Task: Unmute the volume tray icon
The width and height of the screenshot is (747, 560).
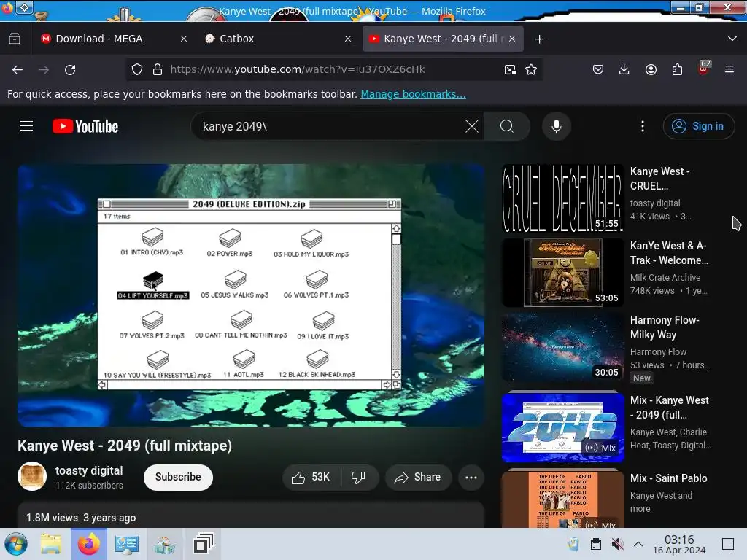Action: (x=617, y=544)
